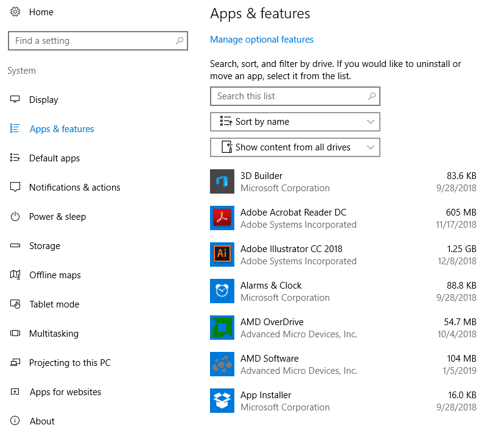Click the Home gear icon

[15, 12]
